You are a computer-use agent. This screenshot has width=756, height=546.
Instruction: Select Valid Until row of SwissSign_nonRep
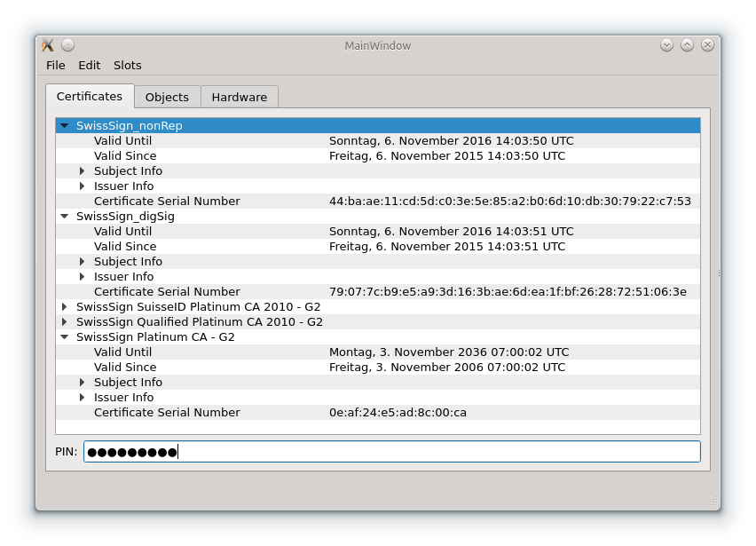click(378, 141)
